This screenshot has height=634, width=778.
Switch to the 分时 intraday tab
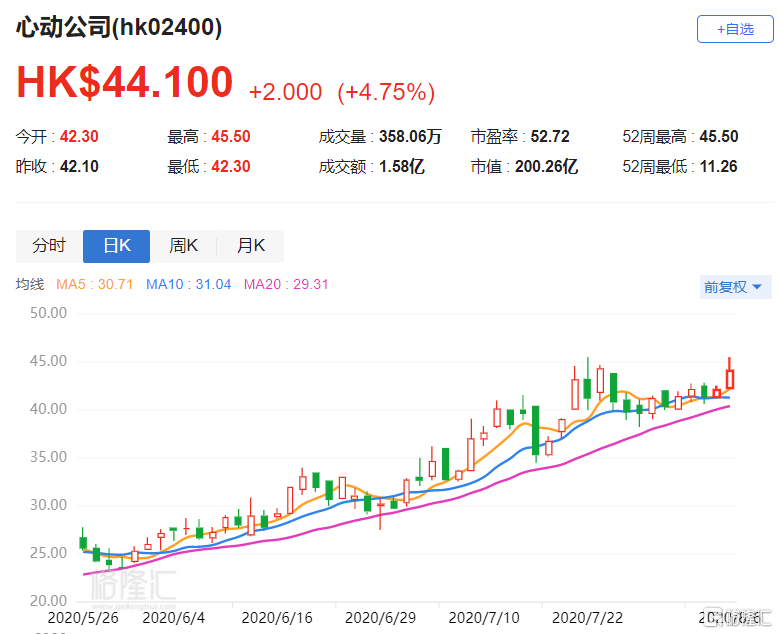pos(49,246)
